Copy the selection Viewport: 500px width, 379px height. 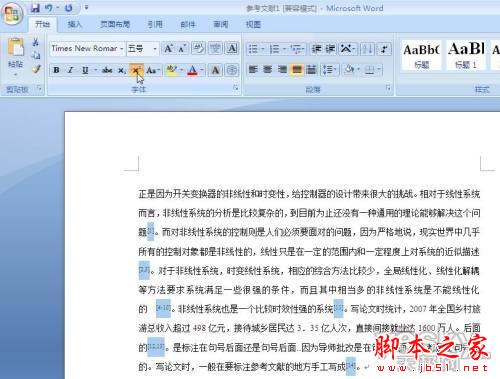click(36, 55)
